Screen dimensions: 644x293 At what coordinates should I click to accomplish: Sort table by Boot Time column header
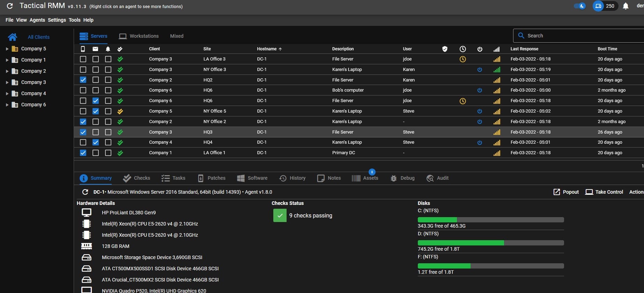[607, 49]
